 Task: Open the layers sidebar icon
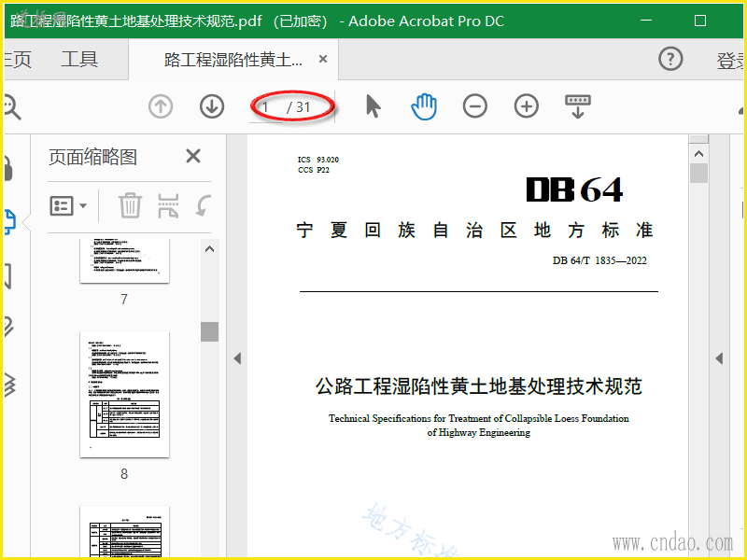pos(9,385)
